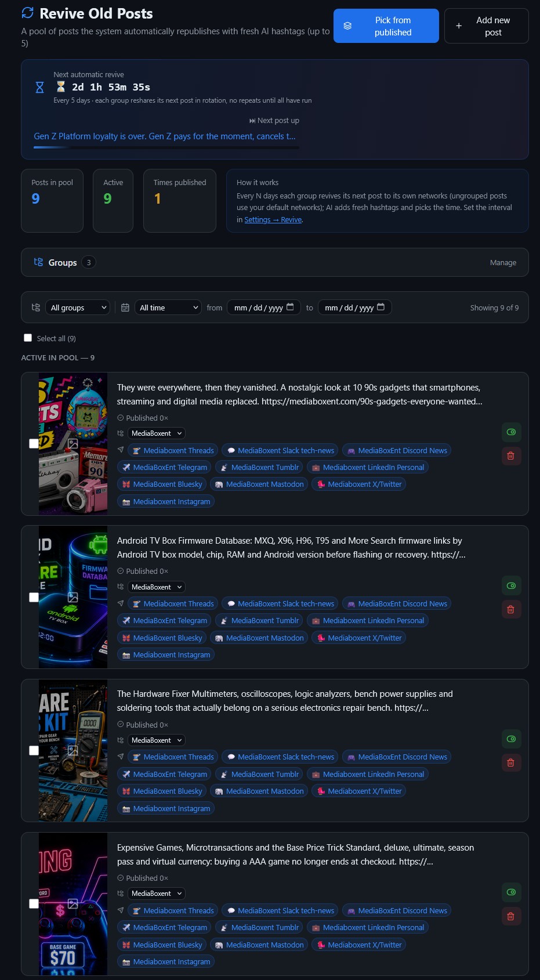Click the next-post progress bar under Gen Z link
Screen dimensions: 540x980
[166, 147]
